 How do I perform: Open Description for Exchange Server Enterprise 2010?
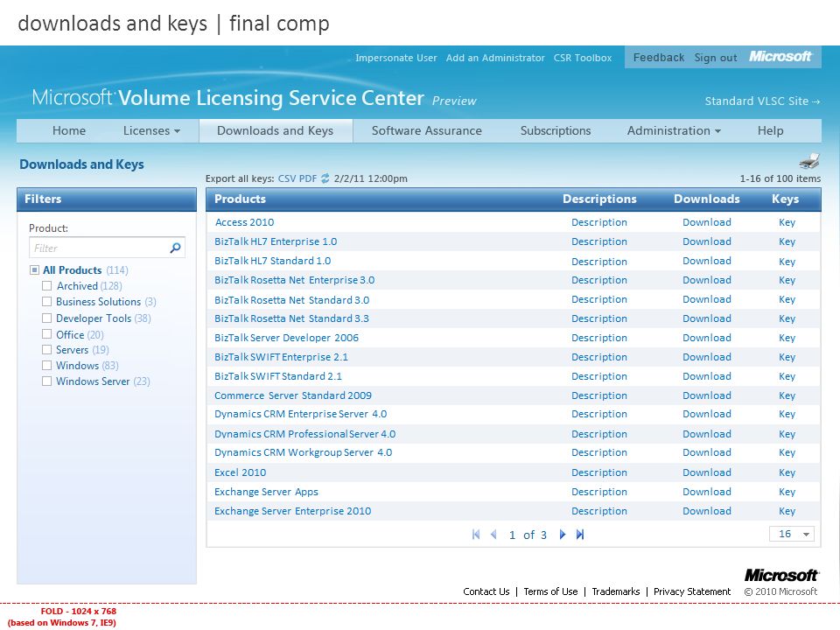tap(598, 511)
